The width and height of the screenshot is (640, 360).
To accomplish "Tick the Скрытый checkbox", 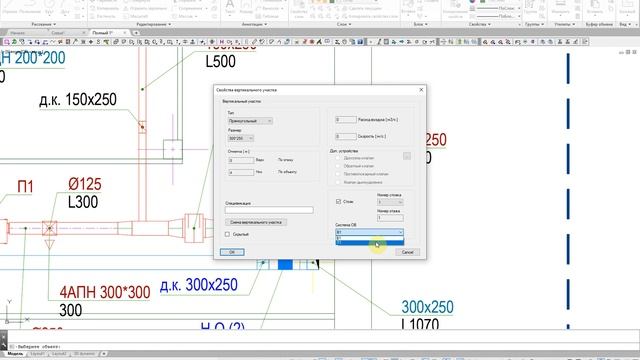I will (227, 234).
